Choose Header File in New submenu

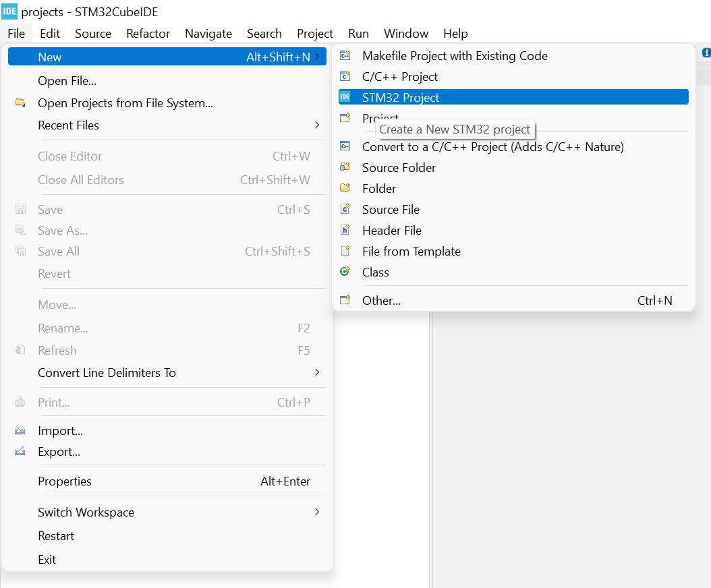pyautogui.click(x=513, y=230)
